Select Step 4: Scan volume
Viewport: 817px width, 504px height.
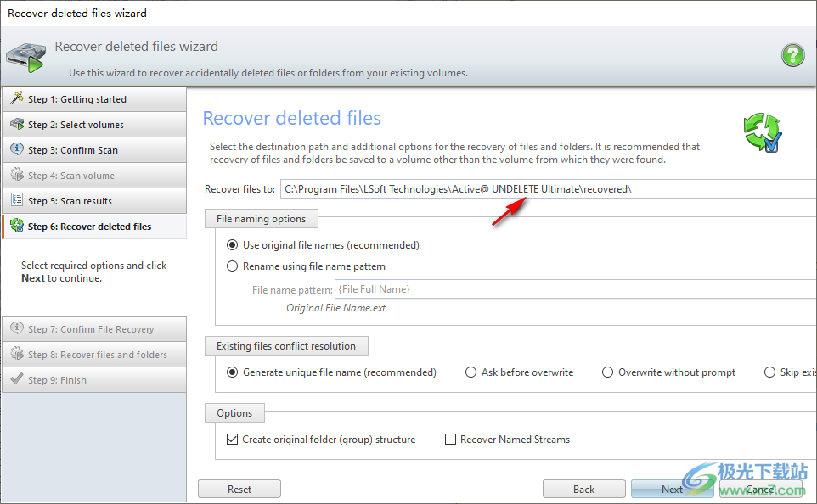(94, 176)
